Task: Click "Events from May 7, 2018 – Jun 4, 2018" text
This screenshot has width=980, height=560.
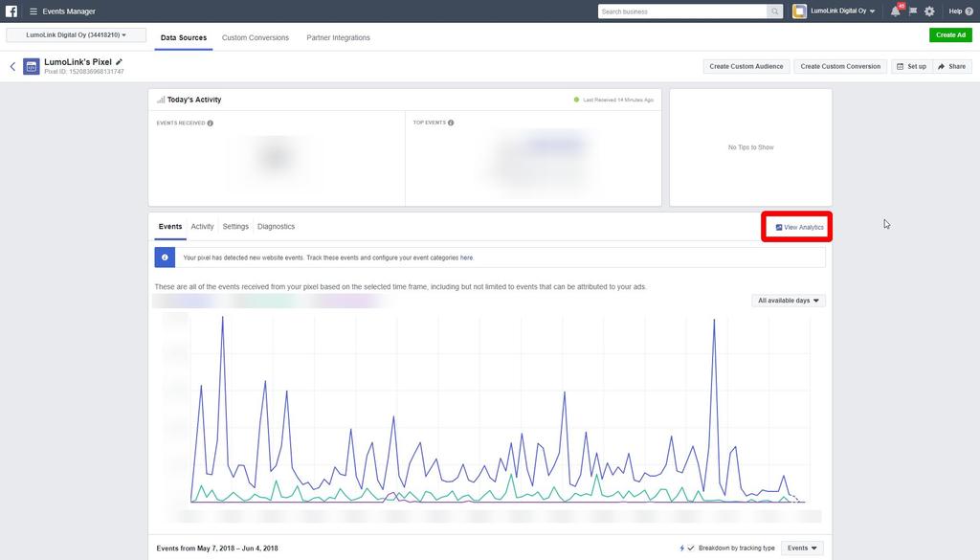Action: (x=217, y=549)
